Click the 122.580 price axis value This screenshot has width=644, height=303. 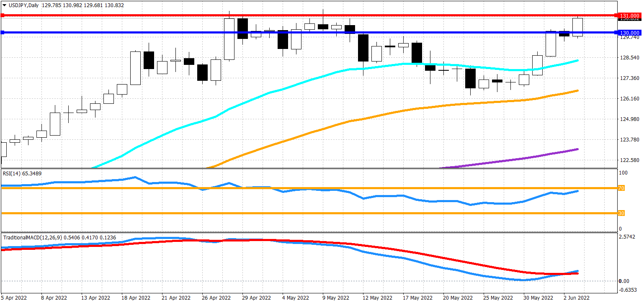(629, 160)
